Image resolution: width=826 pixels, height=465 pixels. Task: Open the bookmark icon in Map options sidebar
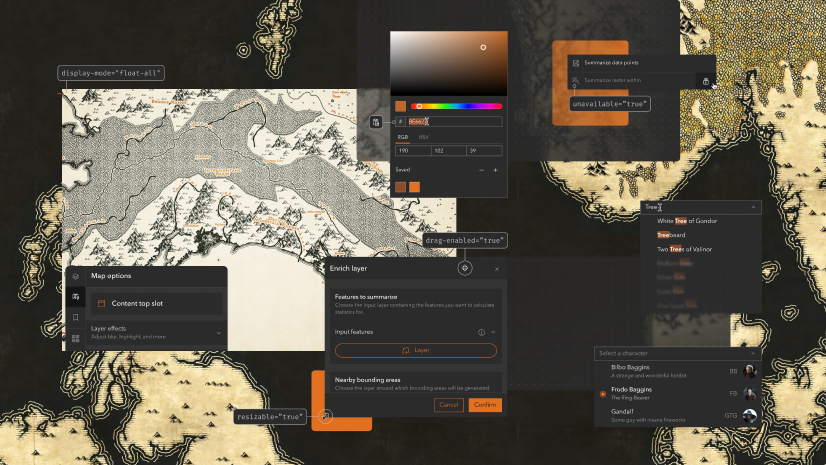click(75, 318)
